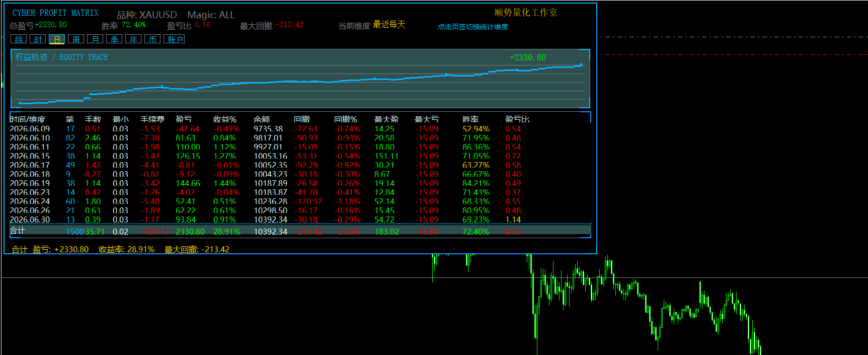This screenshot has height=355, width=868.
Task: Click win rate 80.95% in 2026.06.26 row
Action: (476, 210)
